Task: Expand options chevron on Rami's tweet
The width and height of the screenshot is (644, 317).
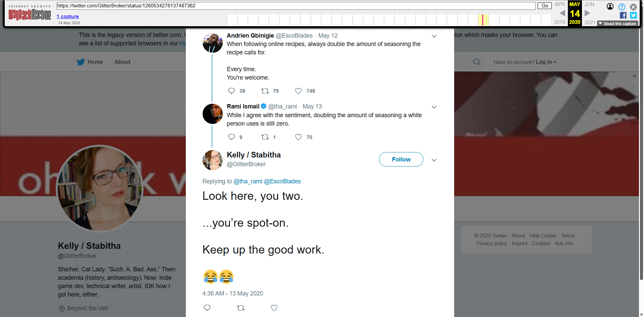Action: [434, 107]
